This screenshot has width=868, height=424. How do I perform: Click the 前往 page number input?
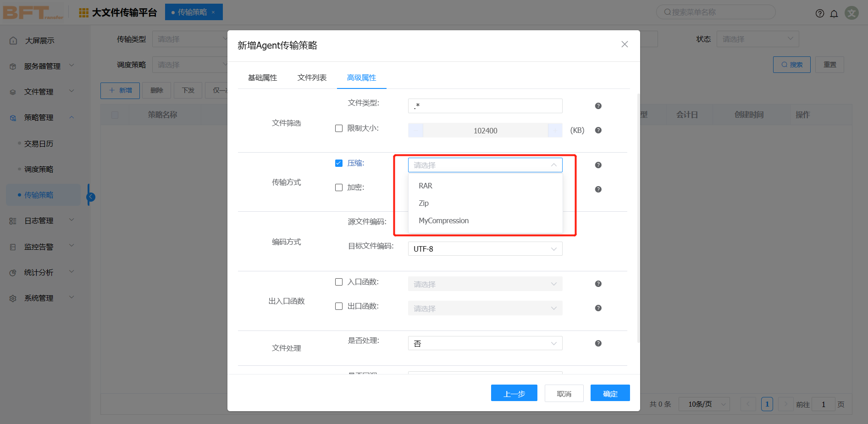[824, 404]
